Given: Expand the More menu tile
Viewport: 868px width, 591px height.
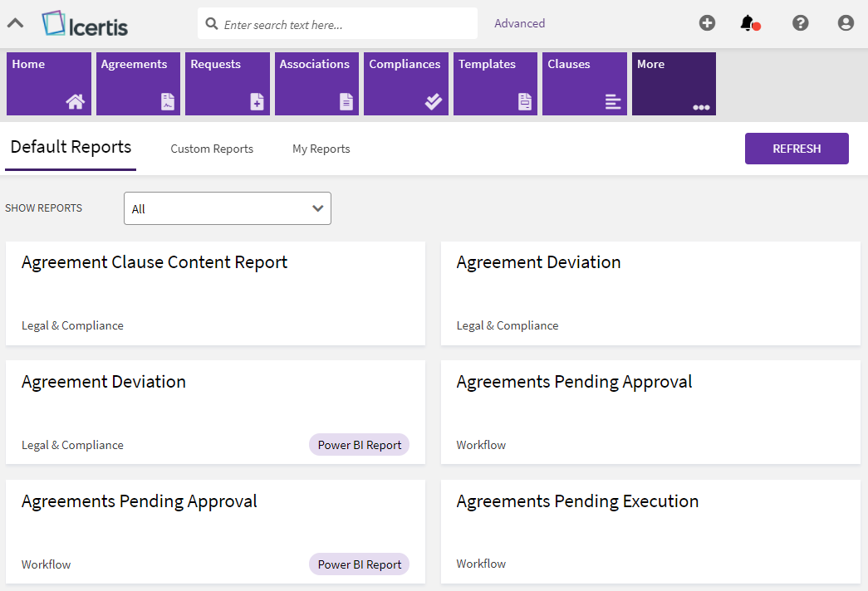Looking at the screenshot, I should point(674,84).
